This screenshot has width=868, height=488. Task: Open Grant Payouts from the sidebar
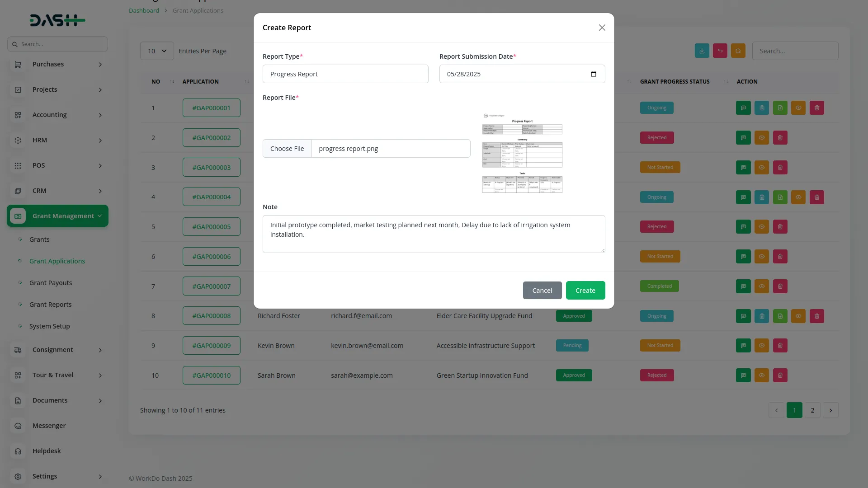click(x=50, y=282)
